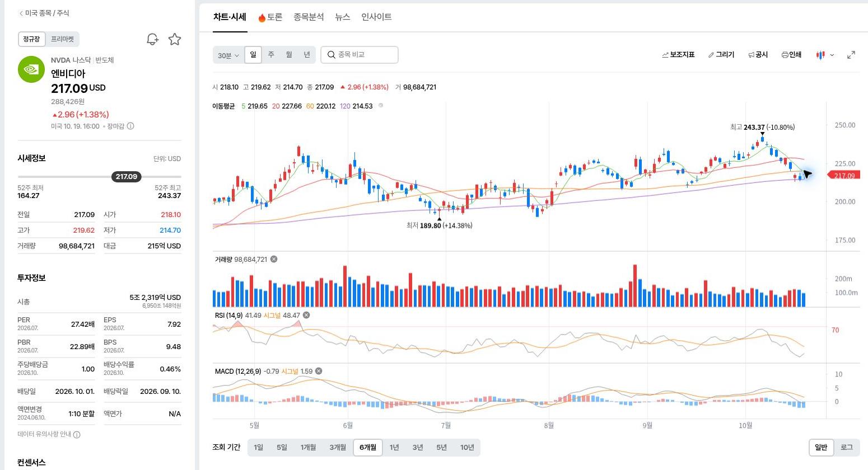Open the 보조지표 indicators tool

(678, 55)
